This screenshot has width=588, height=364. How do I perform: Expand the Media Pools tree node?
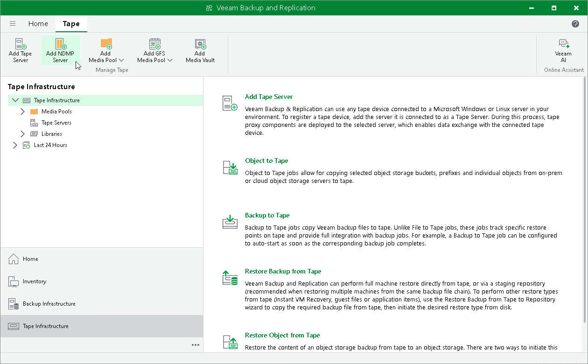coord(22,112)
